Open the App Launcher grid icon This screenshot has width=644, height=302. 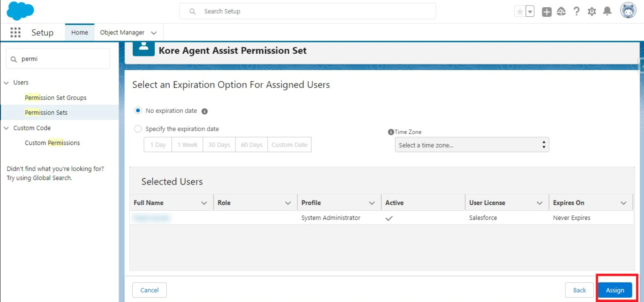point(15,32)
